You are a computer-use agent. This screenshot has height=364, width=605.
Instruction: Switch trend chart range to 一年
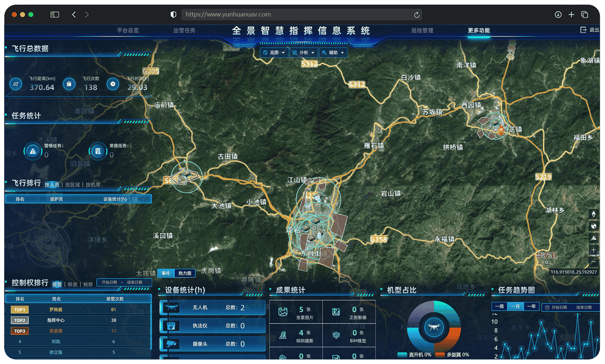[531, 307]
